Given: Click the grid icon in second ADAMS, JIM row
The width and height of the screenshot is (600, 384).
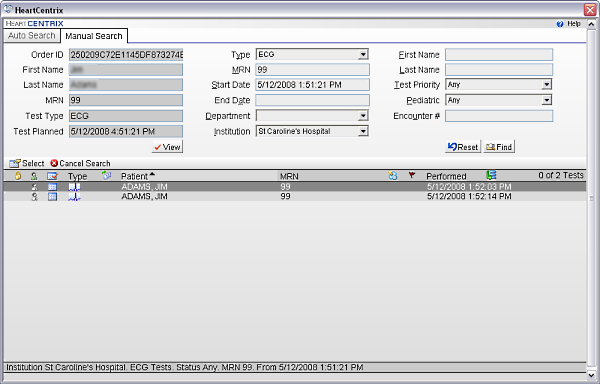Looking at the screenshot, I should tap(52, 197).
